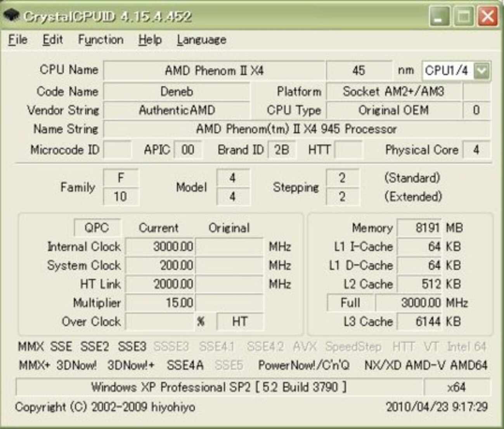The width and height of the screenshot is (504, 429).
Task: Click the NX/XD feature flag
Action: click(383, 365)
